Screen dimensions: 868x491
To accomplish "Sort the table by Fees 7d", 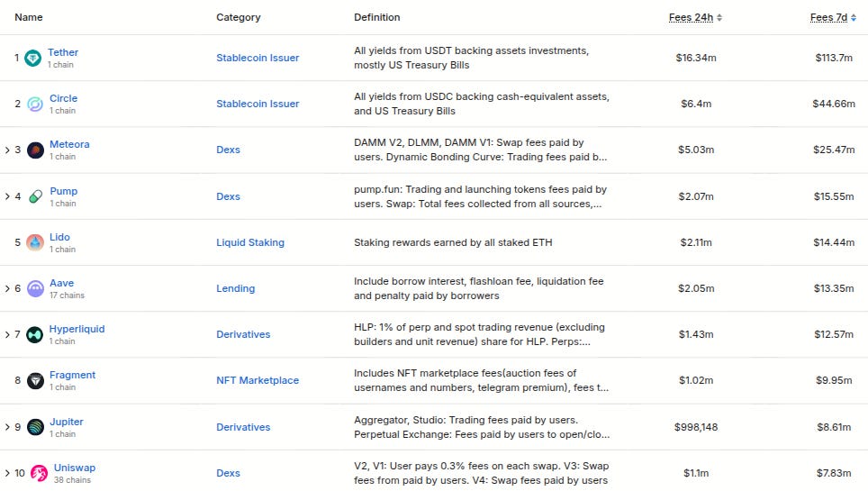I will point(833,17).
